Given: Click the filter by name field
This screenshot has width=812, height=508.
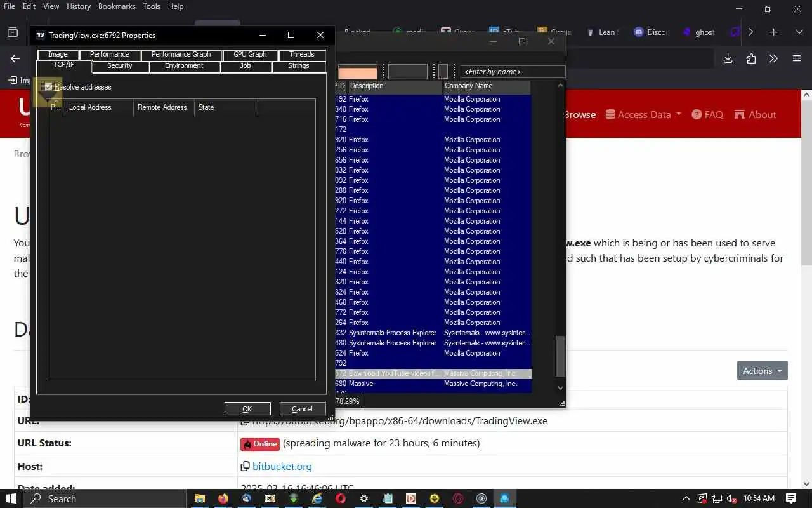Looking at the screenshot, I should pos(513,72).
